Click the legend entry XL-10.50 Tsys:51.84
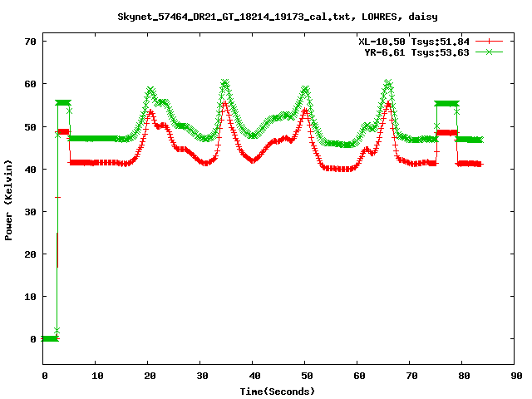532x399 pixels. coord(414,42)
